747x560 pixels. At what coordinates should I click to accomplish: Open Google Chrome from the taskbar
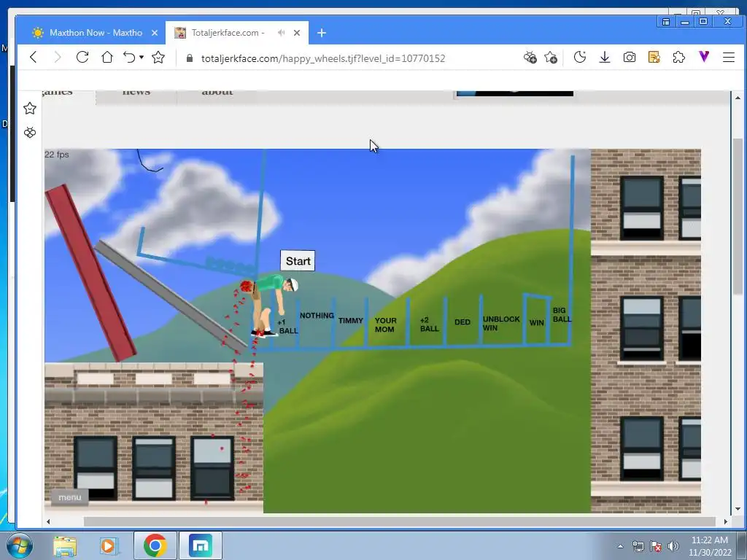155,545
